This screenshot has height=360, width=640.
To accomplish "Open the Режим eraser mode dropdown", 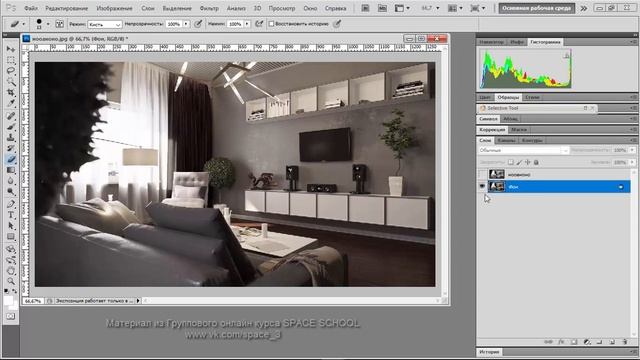I will click(105, 24).
